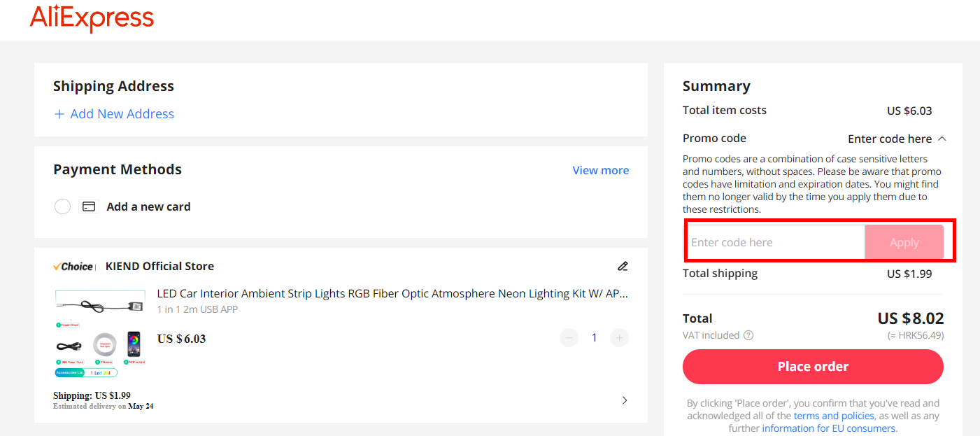
Task: Open the Enter code here dropdown label
Action: [x=890, y=139]
